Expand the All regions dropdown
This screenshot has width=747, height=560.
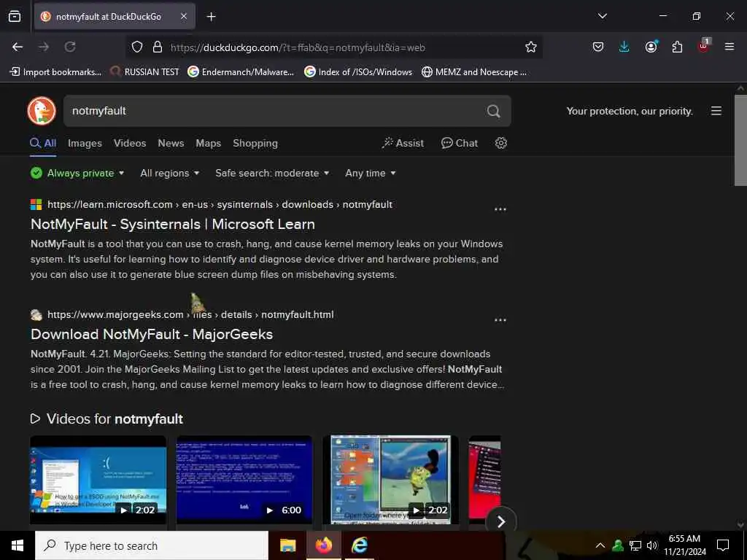(x=169, y=173)
